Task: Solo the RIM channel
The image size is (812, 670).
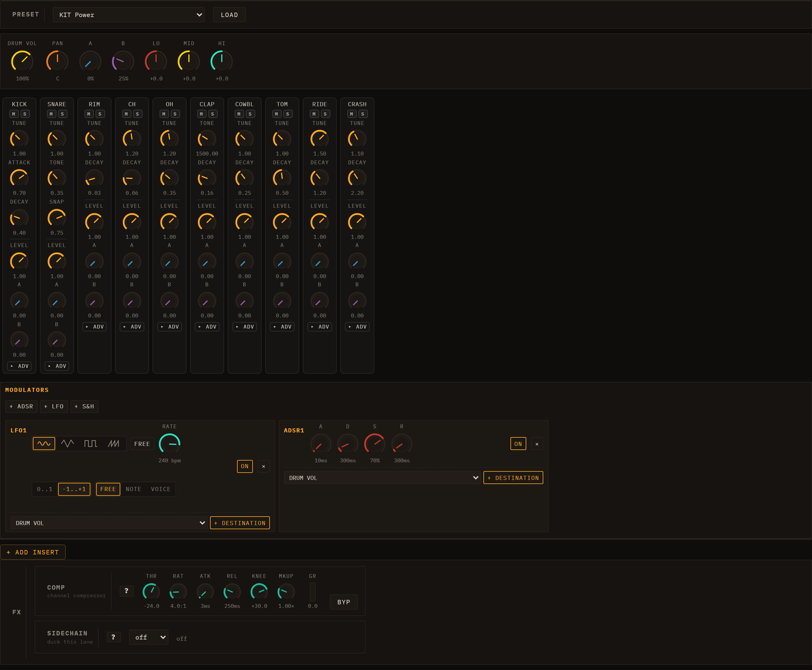Action: pos(100,114)
